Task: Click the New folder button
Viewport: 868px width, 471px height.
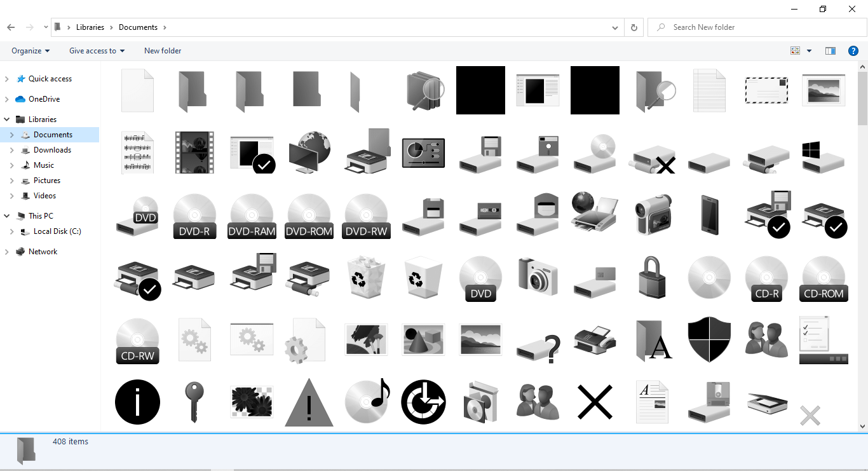Action: (162, 50)
